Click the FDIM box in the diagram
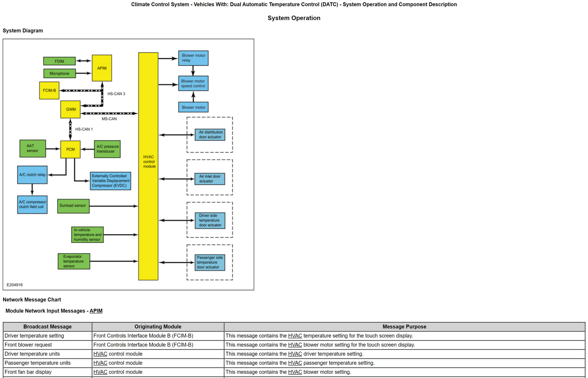The image size is (588, 378). point(59,61)
